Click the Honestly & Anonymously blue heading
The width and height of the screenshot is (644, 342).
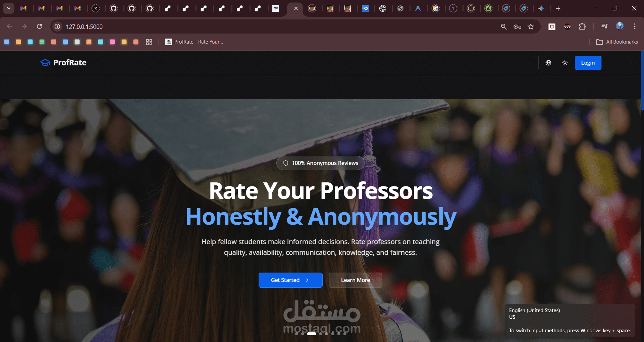321,217
